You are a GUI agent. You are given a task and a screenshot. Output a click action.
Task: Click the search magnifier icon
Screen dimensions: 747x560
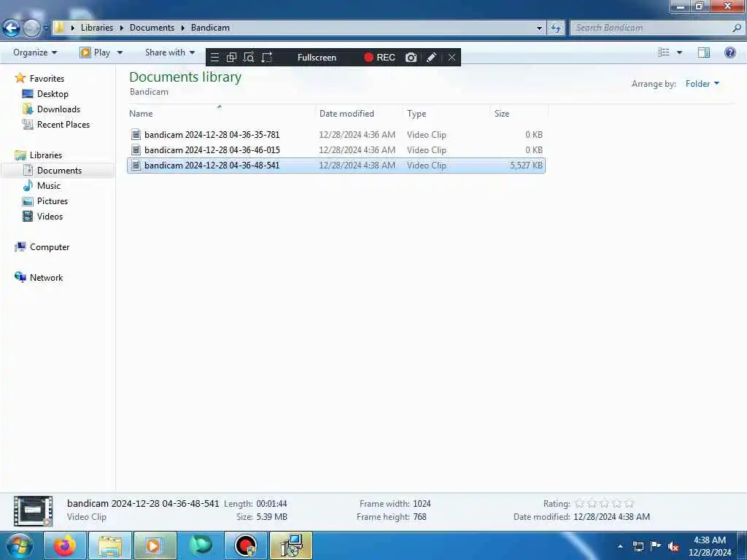(x=737, y=28)
